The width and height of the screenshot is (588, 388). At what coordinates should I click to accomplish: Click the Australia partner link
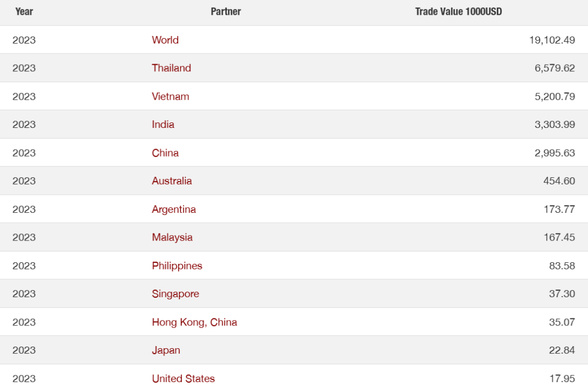click(x=171, y=181)
